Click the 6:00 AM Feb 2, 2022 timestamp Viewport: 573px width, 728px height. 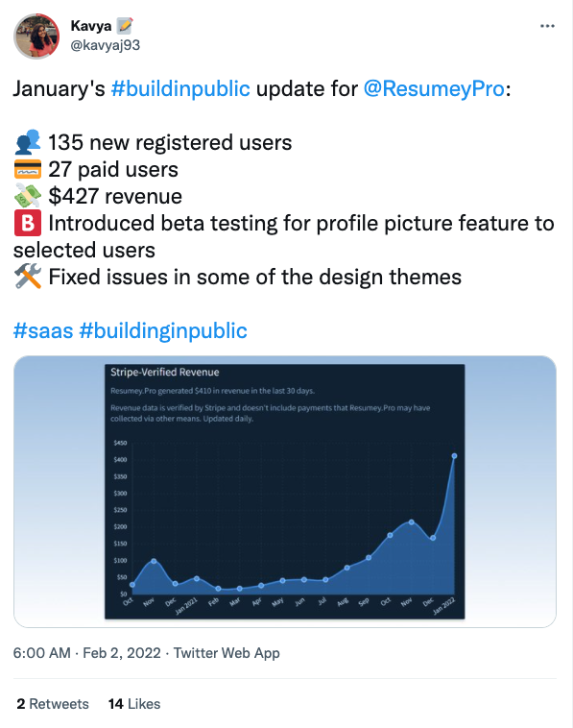point(86,653)
